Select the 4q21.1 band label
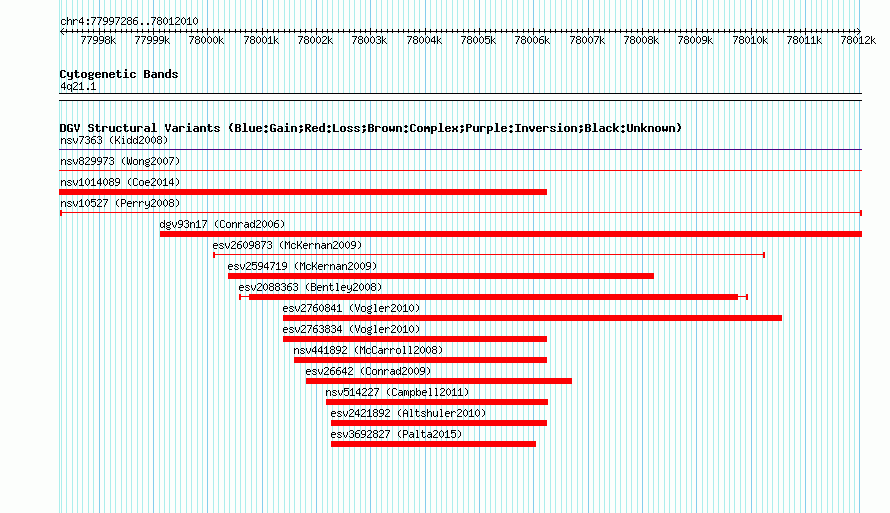This screenshot has height=513, width=890. coord(78,87)
